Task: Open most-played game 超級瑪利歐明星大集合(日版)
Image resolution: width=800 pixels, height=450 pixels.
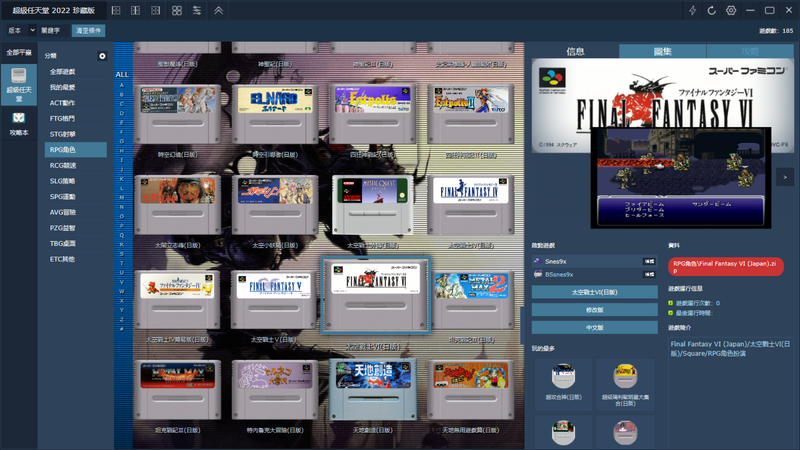Action: coord(625,384)
